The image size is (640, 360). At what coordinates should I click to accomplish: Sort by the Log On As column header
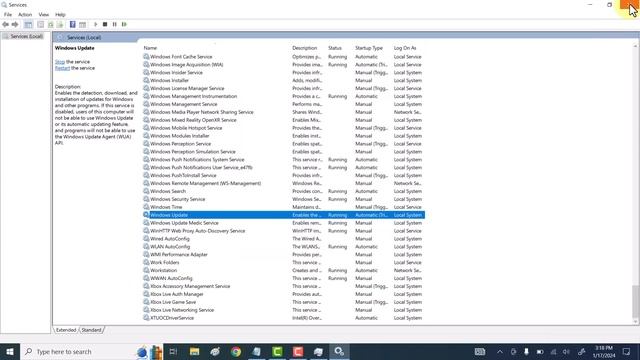coord(405,48)
